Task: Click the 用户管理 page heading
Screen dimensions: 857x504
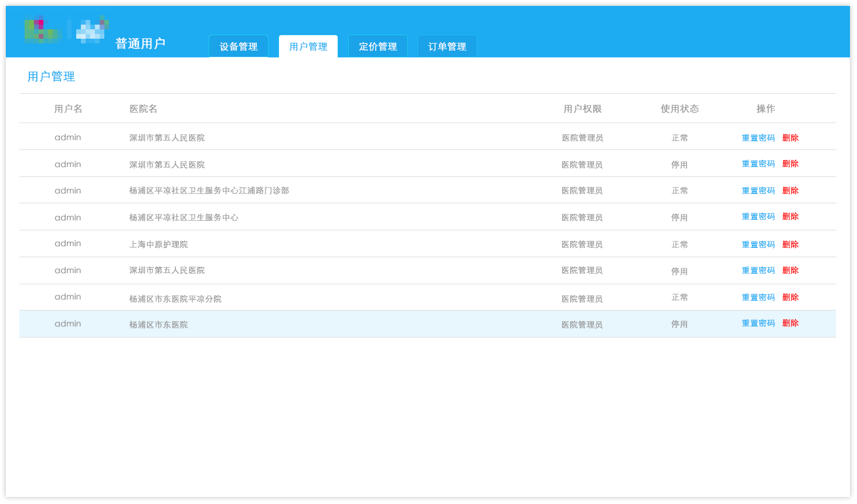Action: pyautogui.click(x=52, y=77)
